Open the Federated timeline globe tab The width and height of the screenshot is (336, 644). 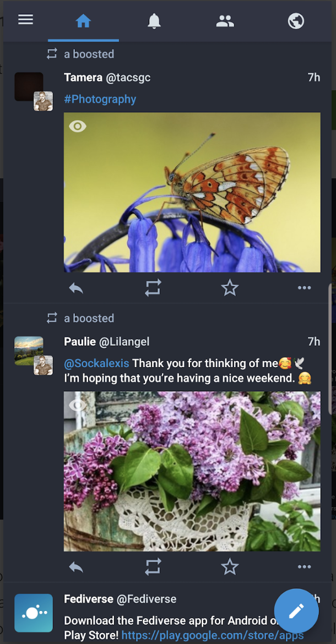click(296, 21)
